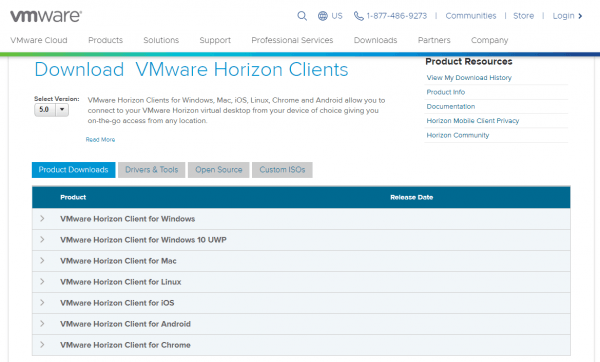Image resolution: width=600 pixels, height=362 pixels.
Task: Select the Product Downloads tab
Action: point(73,170)
